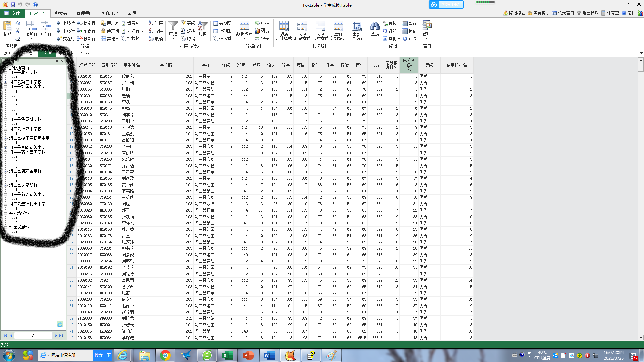Click 重新分组统计 icon
The image size is (644, 362).
(338, 31)
